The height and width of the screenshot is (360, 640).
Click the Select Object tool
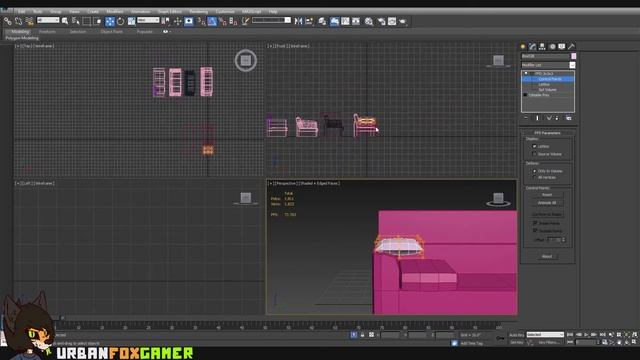tap(65, 21)
